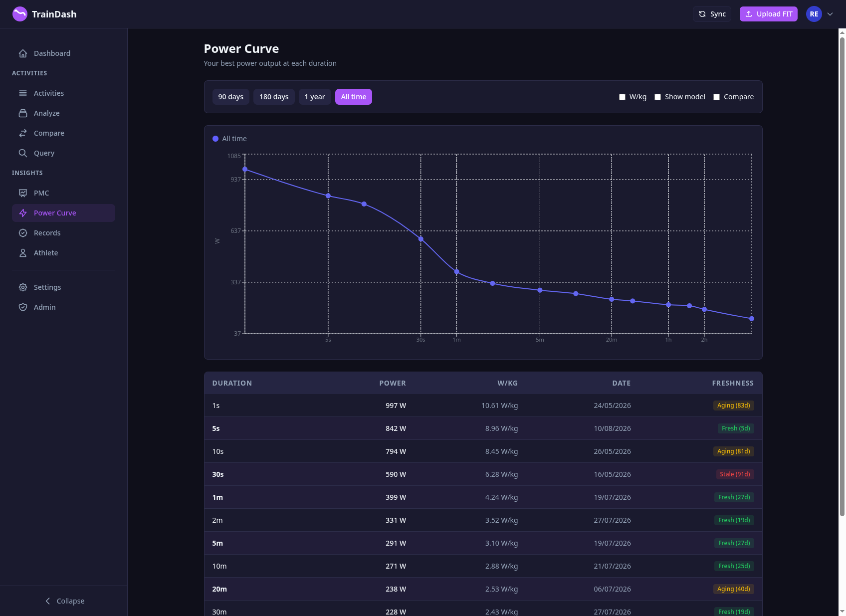Click the Power Curve lightning icon
Screen dimensions: 846x616
coord(23,213)
